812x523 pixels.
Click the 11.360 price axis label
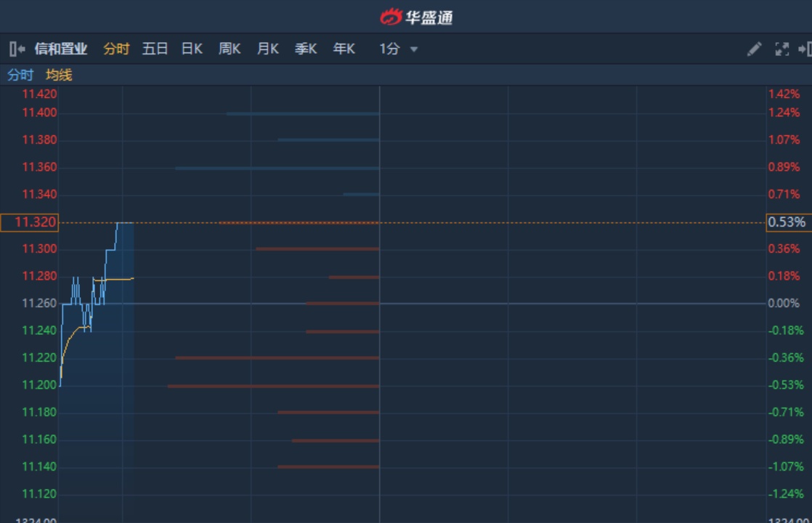pyautogui.click(x=39, y=167)
